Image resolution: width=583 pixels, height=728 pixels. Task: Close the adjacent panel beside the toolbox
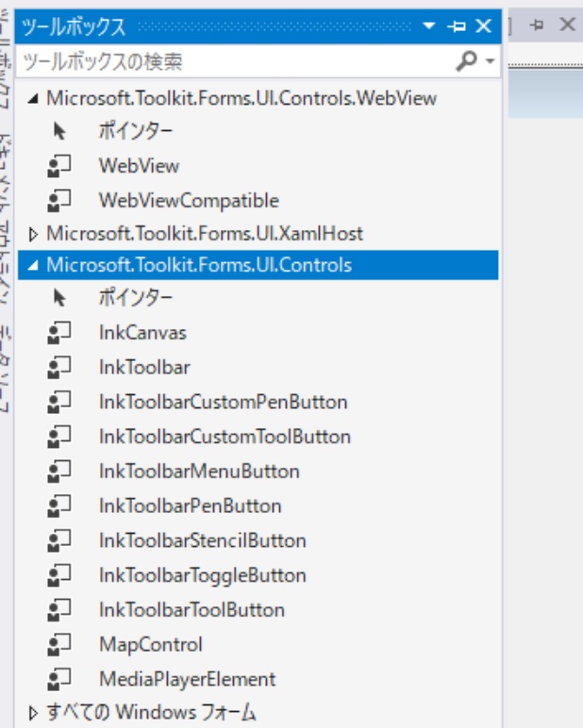pos(567,25)
